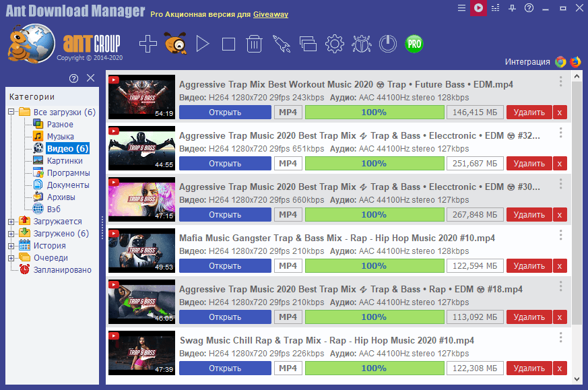Toggle Chrome browser integration
Viewport: 588px width, 390px height.
[x=560, y=61]
